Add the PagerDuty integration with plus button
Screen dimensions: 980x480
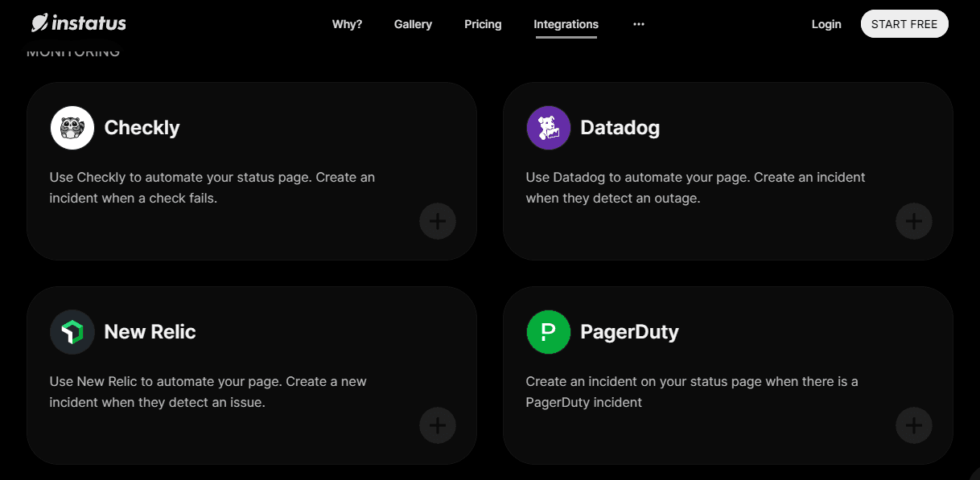(914, 425)
